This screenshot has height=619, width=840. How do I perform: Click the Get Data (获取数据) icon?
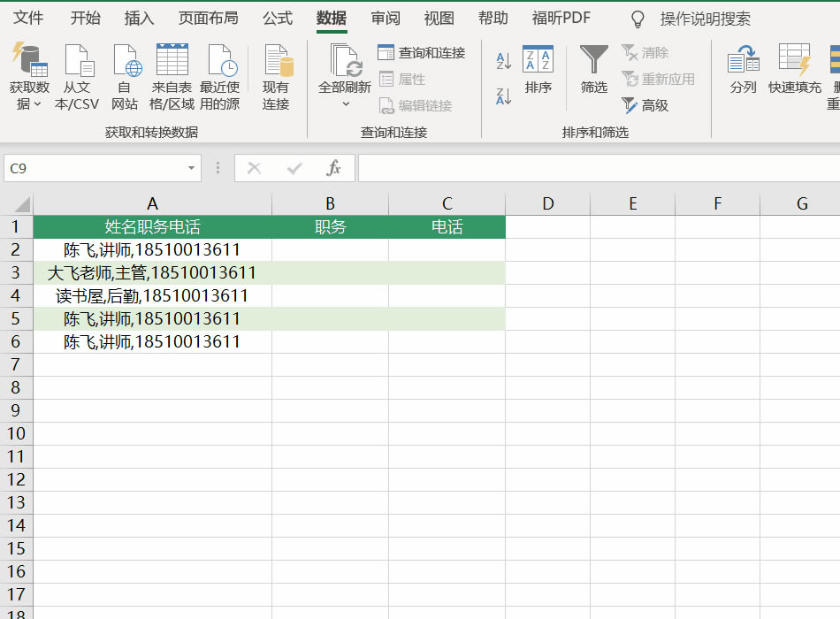tap(29, 62)
